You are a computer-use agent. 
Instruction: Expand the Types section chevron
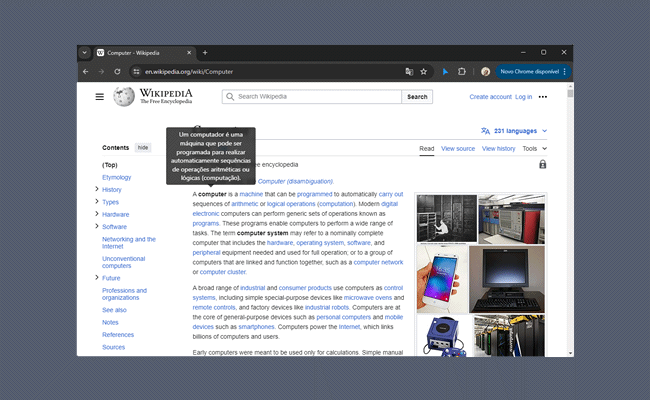pyautogui.click(x=97, y=201)
